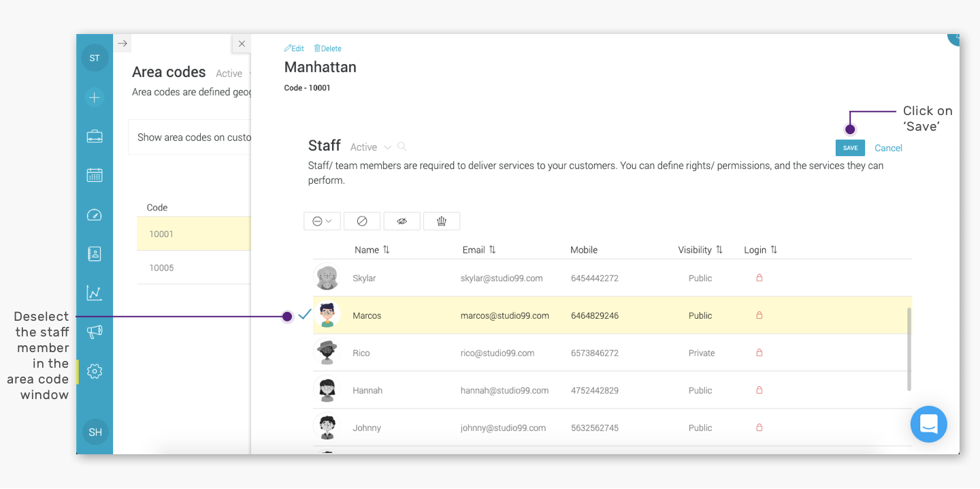Click the crown icon toolbar button
The width and height of the screenshot is (980, 489).
coord(442,221)
